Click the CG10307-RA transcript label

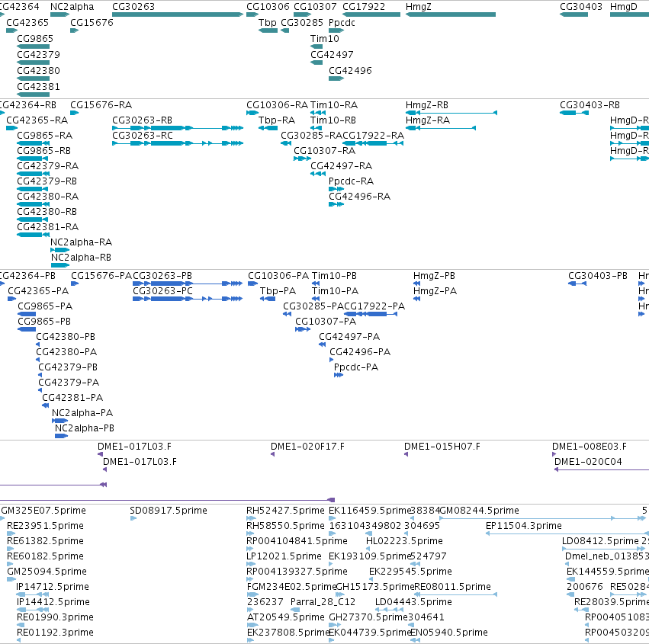pyautogui.click(x=325, y=151)
